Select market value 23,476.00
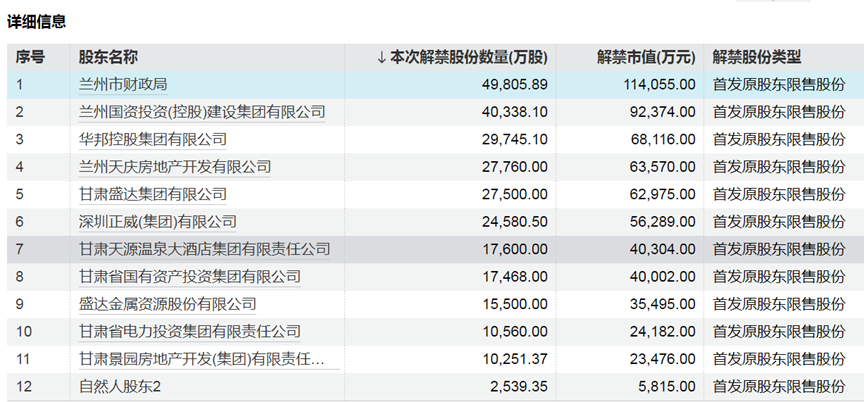This screenshot has height=402, width=864. pos(662,359)
